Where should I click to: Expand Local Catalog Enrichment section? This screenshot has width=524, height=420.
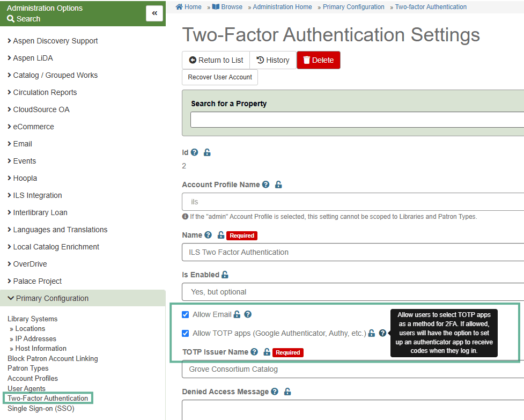point(54,247)
